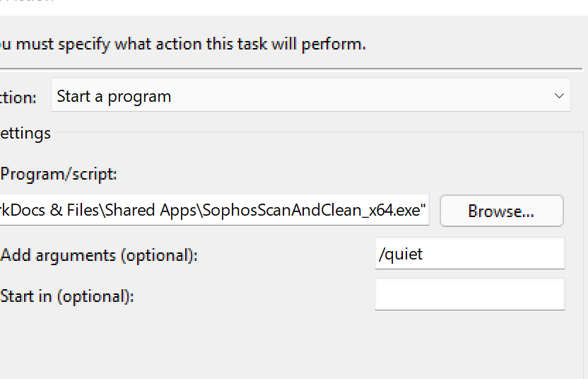The height and width of the screenshot is (379, 588).
Task: Click the empty Start in field
Action: click(469, 294)
